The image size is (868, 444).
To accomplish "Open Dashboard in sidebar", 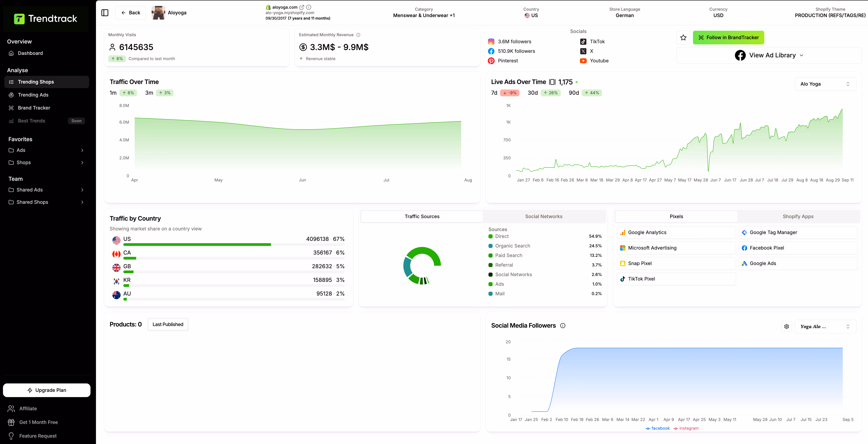I will pyautogui.click(x=46, y=53).
